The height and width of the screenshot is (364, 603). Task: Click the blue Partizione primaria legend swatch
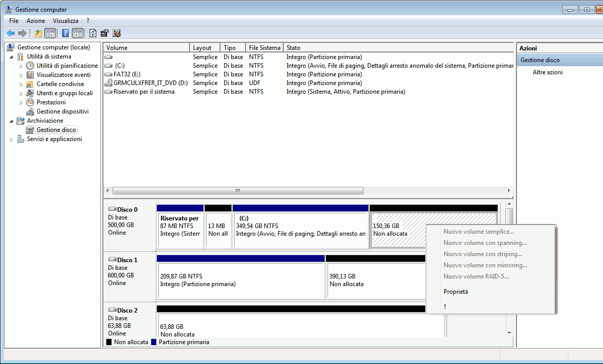[x=154, y=342]
